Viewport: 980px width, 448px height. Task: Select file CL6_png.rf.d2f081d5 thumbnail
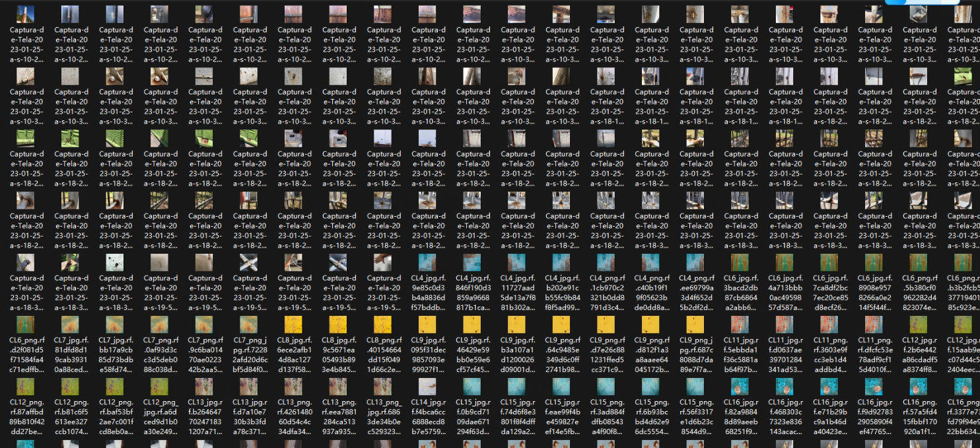pyautogui.click(x=26, y=324)
